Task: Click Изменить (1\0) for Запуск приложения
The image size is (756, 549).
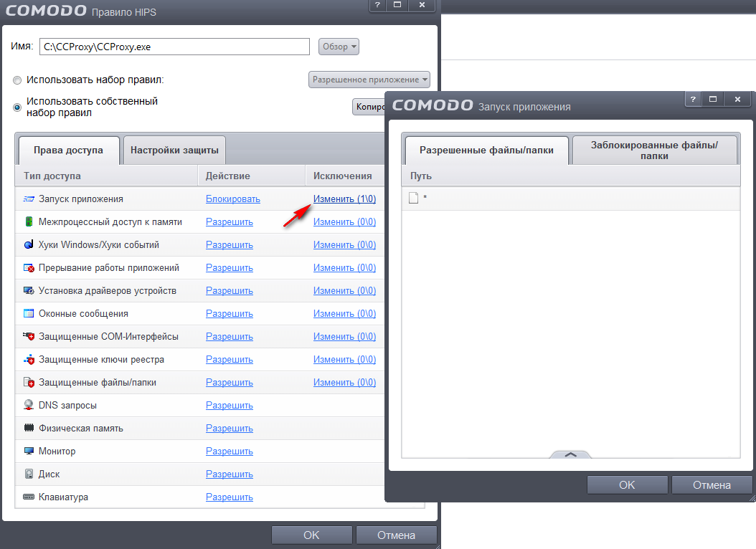Action: (345, 199)
